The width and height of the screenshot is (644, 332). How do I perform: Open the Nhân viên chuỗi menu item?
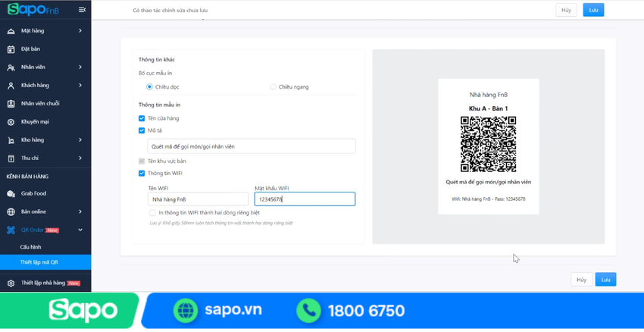(x=45, y=104)
